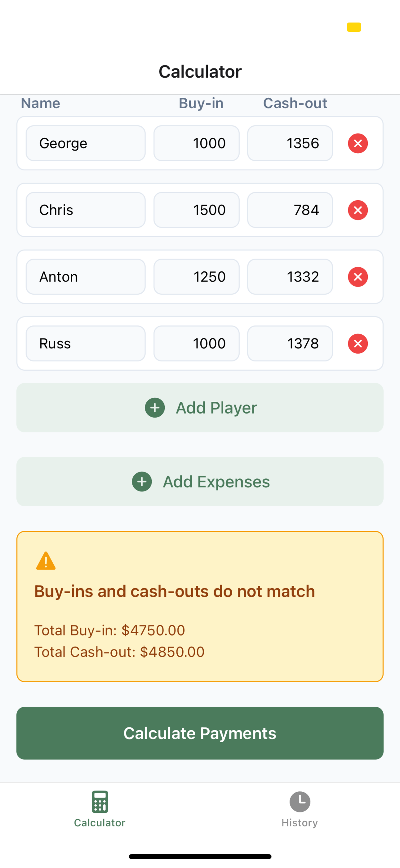
Task: Remove Anton using the red X icon
Action: [x=358, y=277]
